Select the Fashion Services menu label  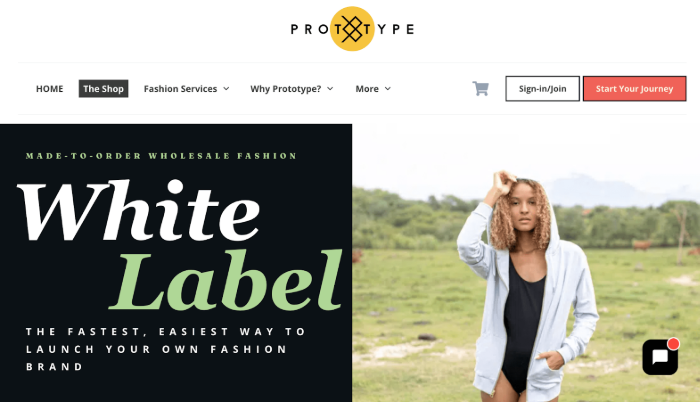[180, 88]
